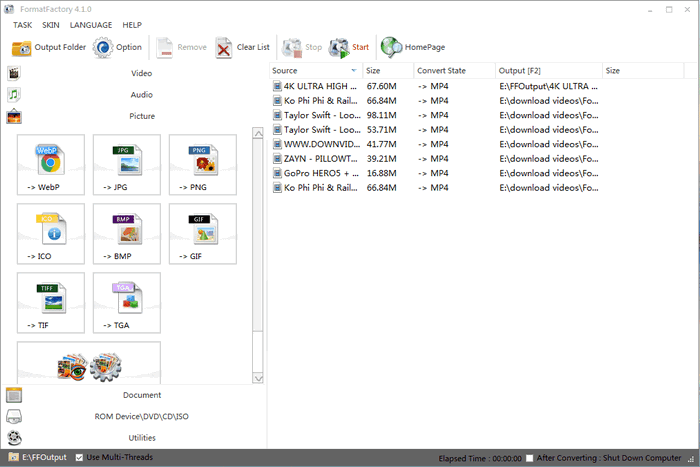Viewport: 700px width, 467px height.
Task: Open the HomePage globe icon
Action: point(392,47)
